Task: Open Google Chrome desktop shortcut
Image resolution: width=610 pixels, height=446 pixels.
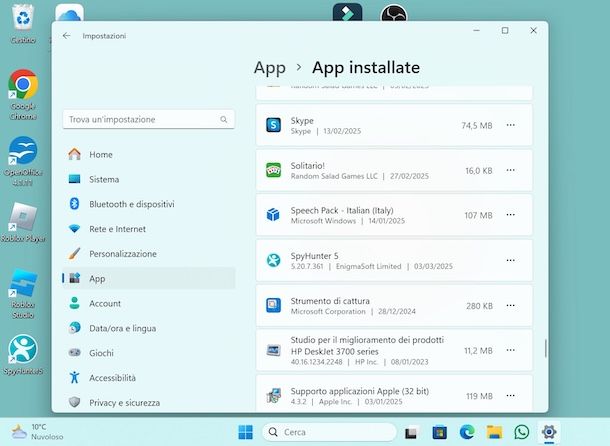Action: (23, 94)
